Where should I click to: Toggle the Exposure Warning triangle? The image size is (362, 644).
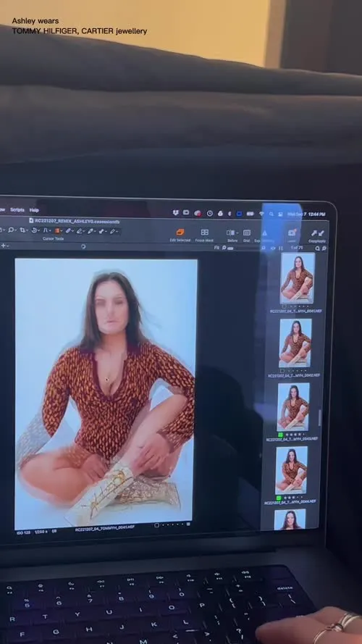(264, 233)
